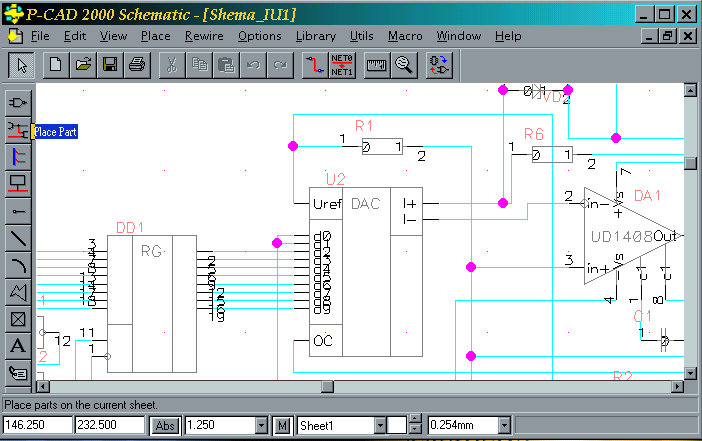Expand the grid size 1.250 dropdown

(x=261, y=425)
